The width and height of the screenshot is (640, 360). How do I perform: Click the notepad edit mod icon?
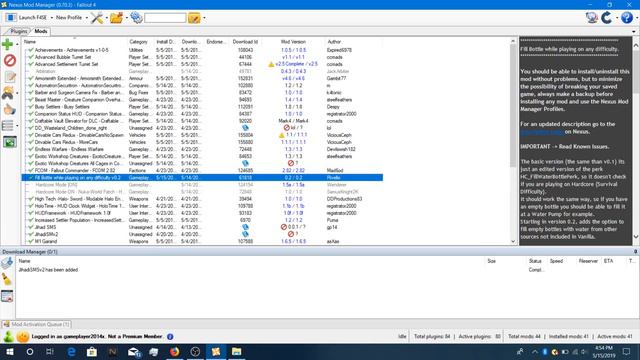[x=10, y=77]
